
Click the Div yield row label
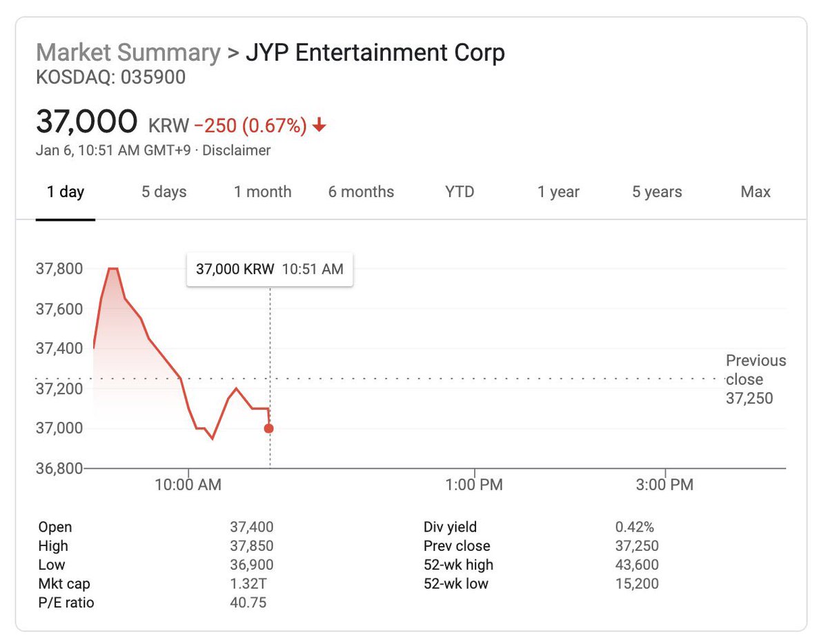[x=450, y=527]
